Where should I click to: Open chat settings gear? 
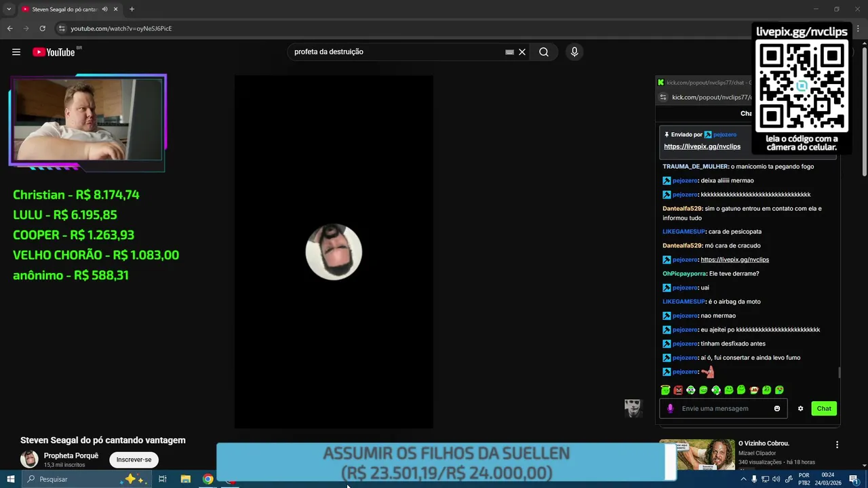(801, 409)
